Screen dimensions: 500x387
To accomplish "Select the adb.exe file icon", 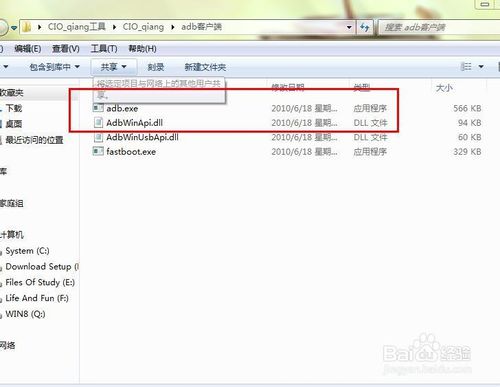I will pyautogui.click(x=98, y=108).
